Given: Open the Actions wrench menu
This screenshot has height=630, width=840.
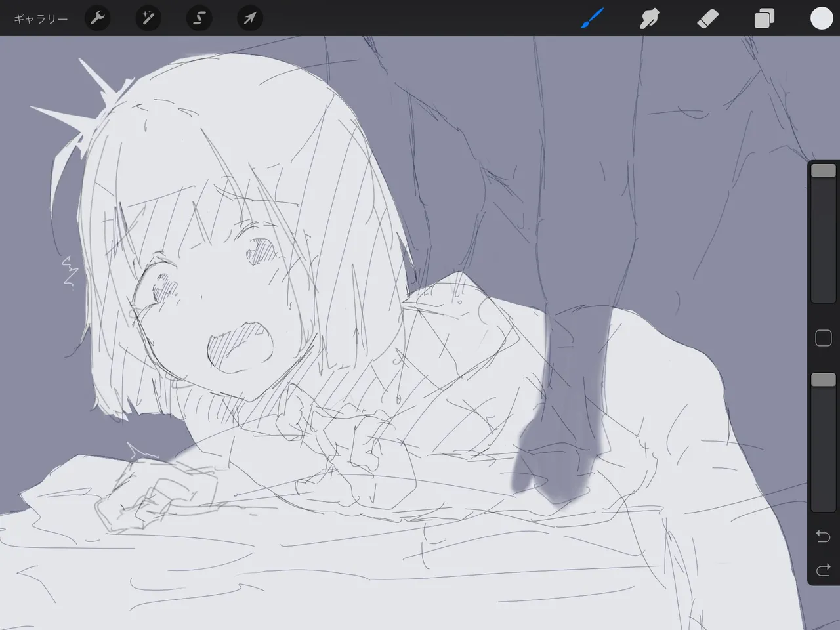Looking at the screenshot, I should [97, 18].
